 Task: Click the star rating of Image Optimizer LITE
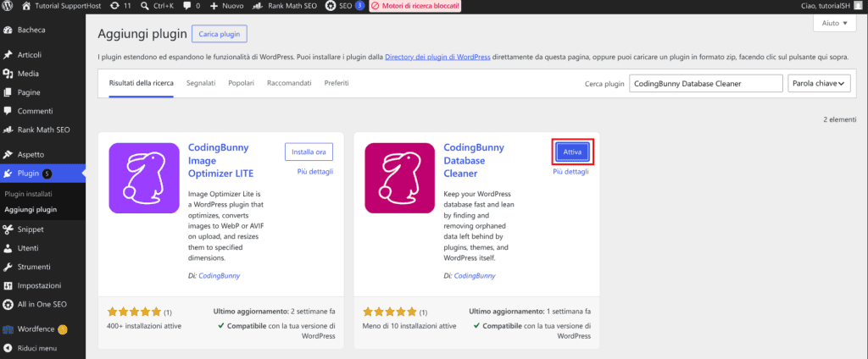pyautogui.click(x=134, y=312)
